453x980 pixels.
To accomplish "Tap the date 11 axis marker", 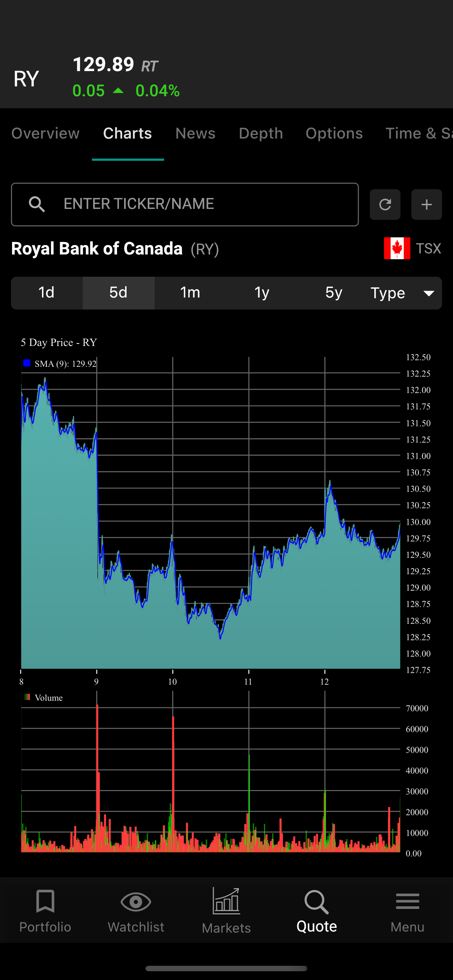I will (248, 682).
